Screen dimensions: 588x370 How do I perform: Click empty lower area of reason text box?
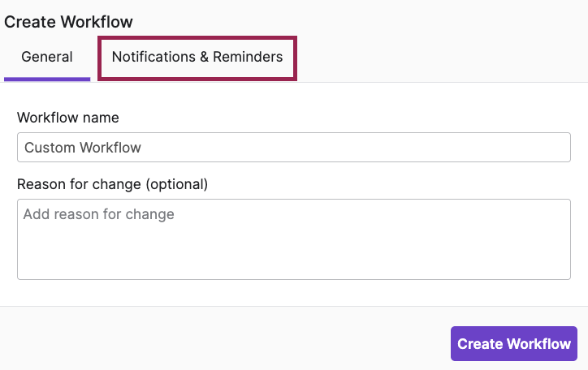click(x=294, y=258)
